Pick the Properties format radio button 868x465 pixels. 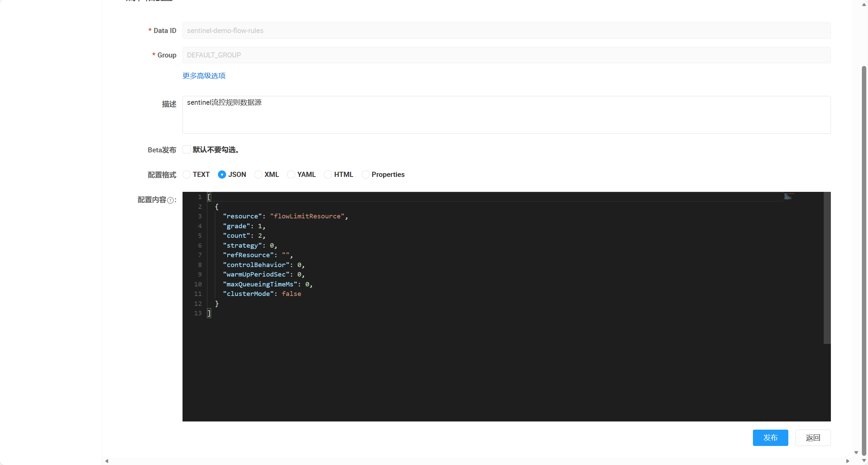click(x=365, y=175)
